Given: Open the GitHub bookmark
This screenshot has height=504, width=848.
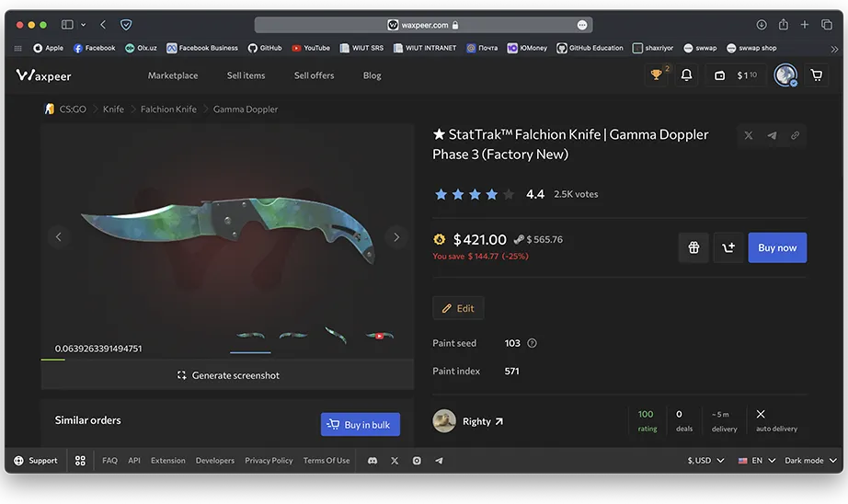Looking at the screenshot, I should tap(265, 48).
